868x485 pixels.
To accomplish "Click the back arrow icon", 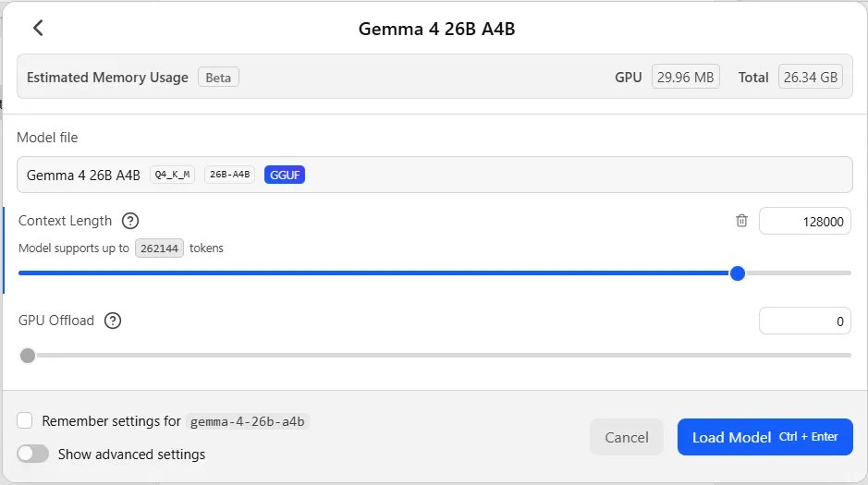I will pyautogui.click(x=38, y=28).
